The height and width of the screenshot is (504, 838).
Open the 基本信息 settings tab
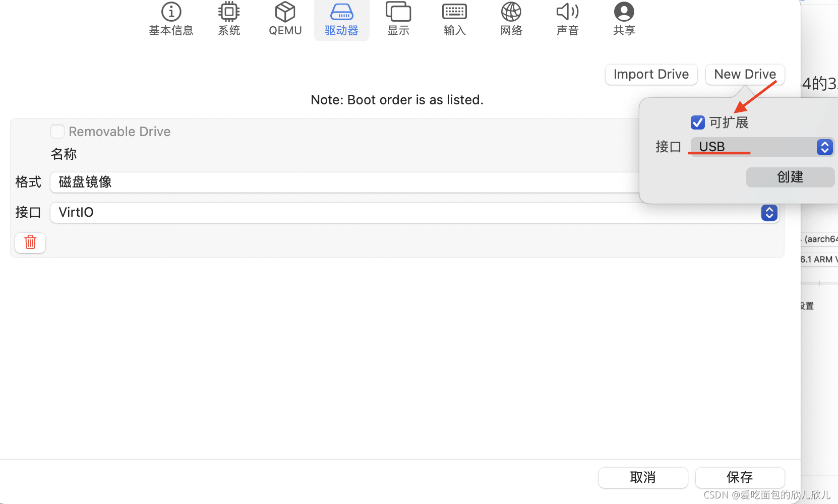coord(171,19)
